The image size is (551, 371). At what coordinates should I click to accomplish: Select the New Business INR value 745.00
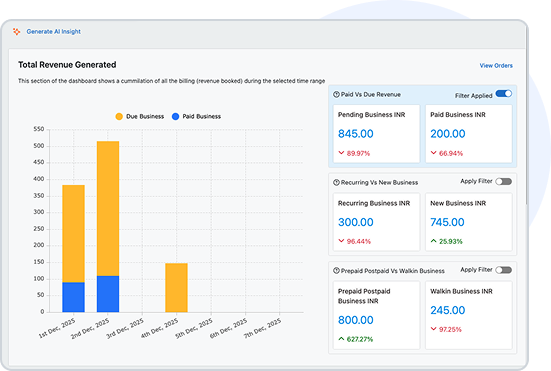(447, 222)
